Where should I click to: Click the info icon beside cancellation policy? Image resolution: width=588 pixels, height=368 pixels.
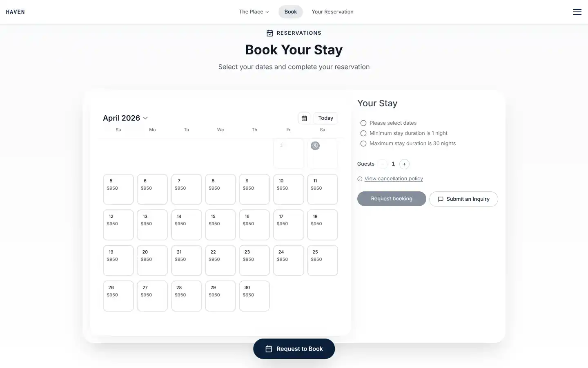360,179
